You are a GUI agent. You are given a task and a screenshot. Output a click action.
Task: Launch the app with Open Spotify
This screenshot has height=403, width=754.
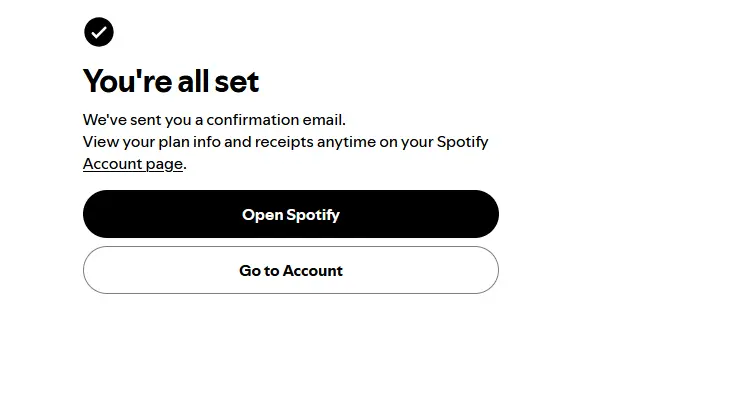click(x=290, y=214)
